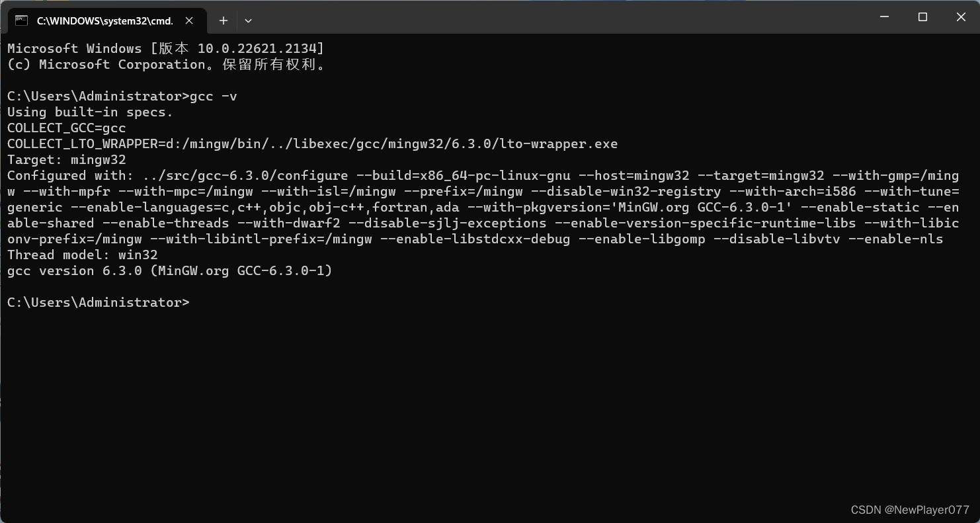Click the 'Using built-in specs.' line
Screen dimensions: 980x523
88,112
